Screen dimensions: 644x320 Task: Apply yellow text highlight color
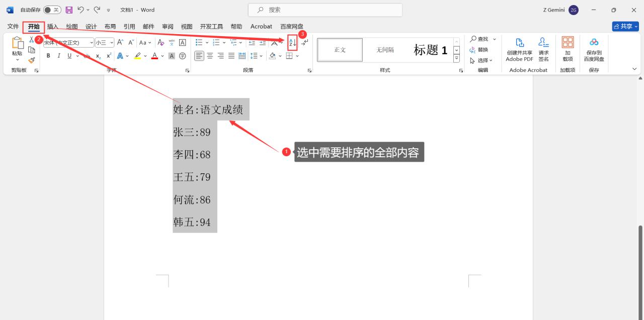(x=137, y=56)
